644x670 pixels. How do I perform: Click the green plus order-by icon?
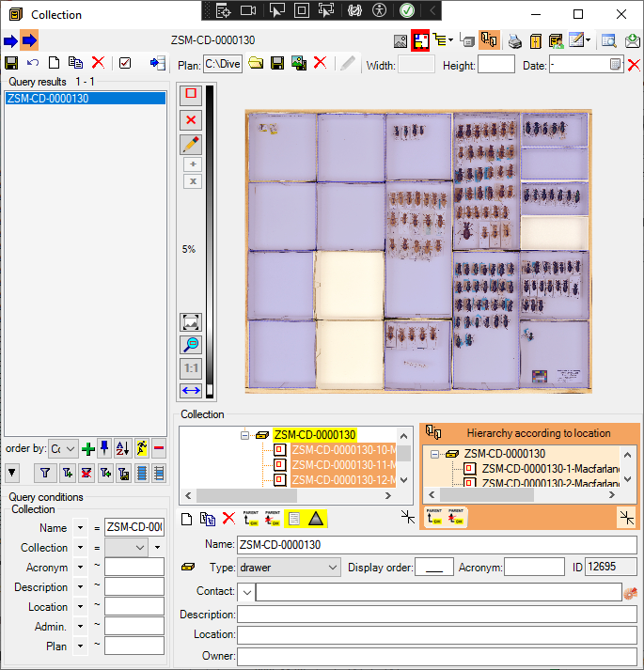point(88,449)
